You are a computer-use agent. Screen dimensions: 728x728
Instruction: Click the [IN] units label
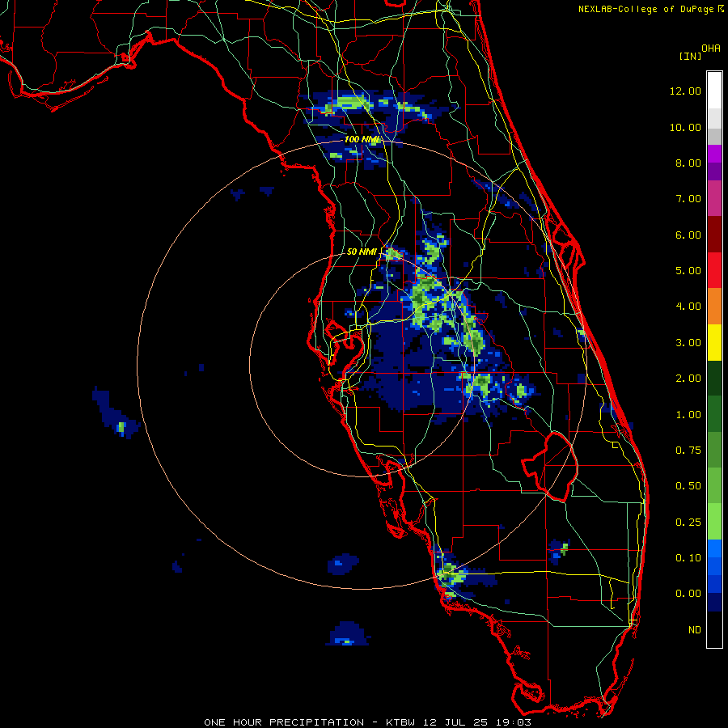point(690,56)
